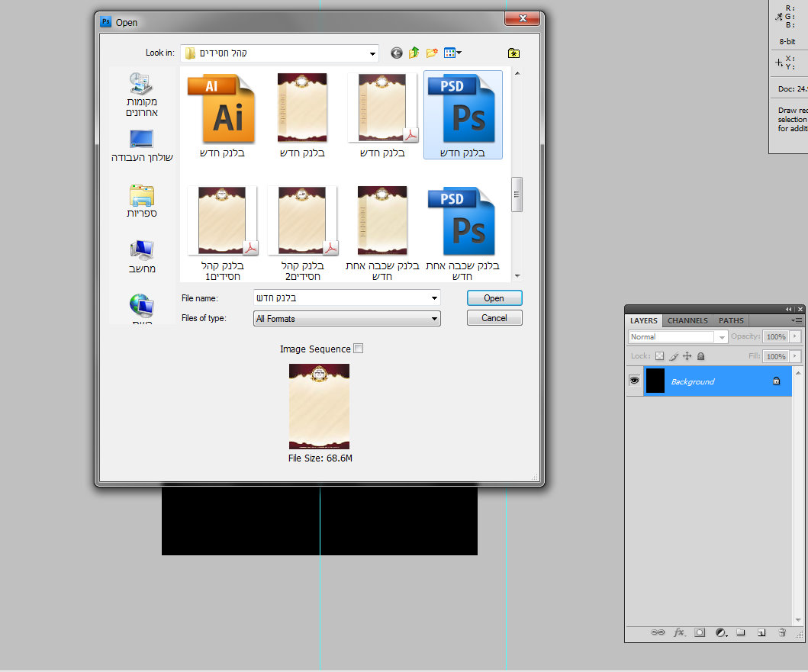808x672 pixels.
Task: Create a new folder in the dialog
Action: (x=432, y=53)
